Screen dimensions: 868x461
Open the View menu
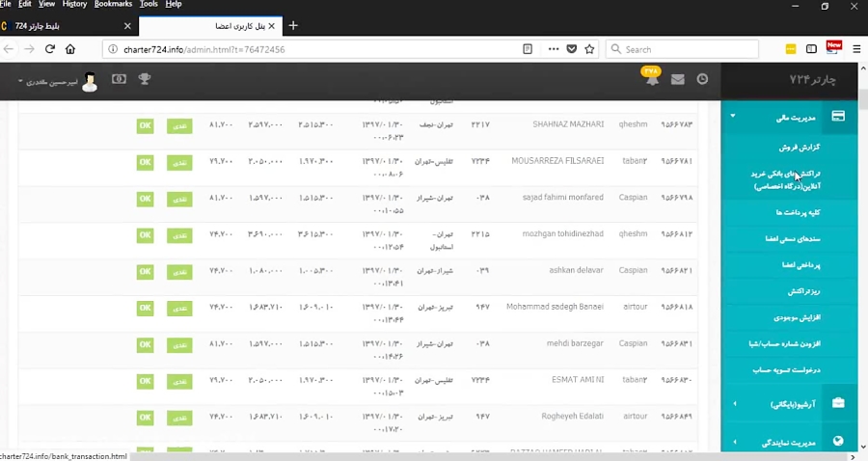coord(46,4)
